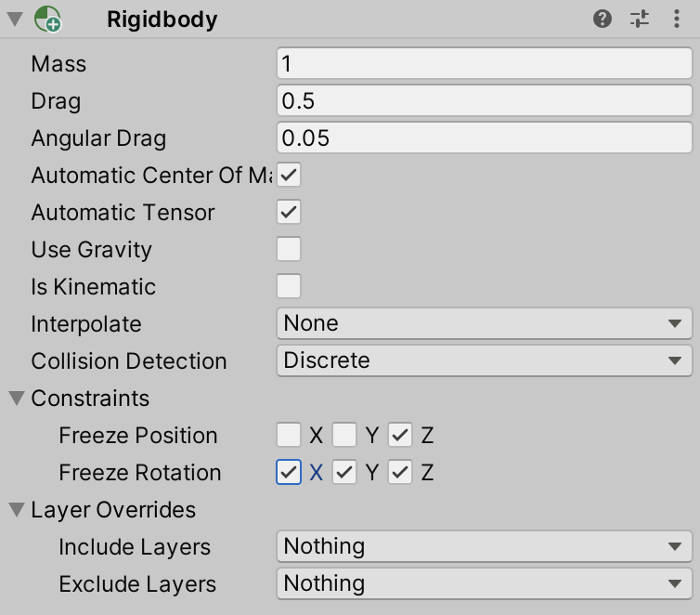The height and width of the screenshot is (615, 700).
Task: Collapse the Constraints section
Action: (17, 399)
